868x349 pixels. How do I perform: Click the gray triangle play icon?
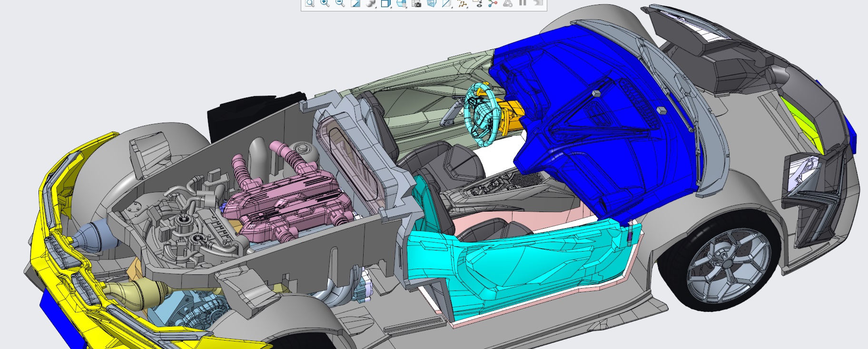[x=508, y=3]
